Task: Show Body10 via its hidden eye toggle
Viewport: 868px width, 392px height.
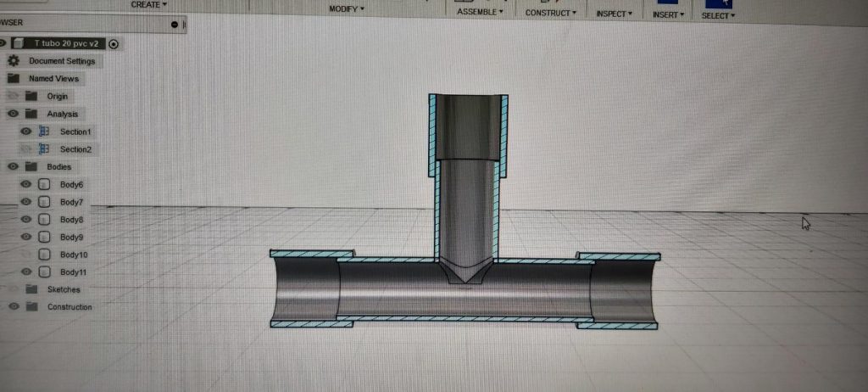Action: pyautogui.click(x=26, y=255)
